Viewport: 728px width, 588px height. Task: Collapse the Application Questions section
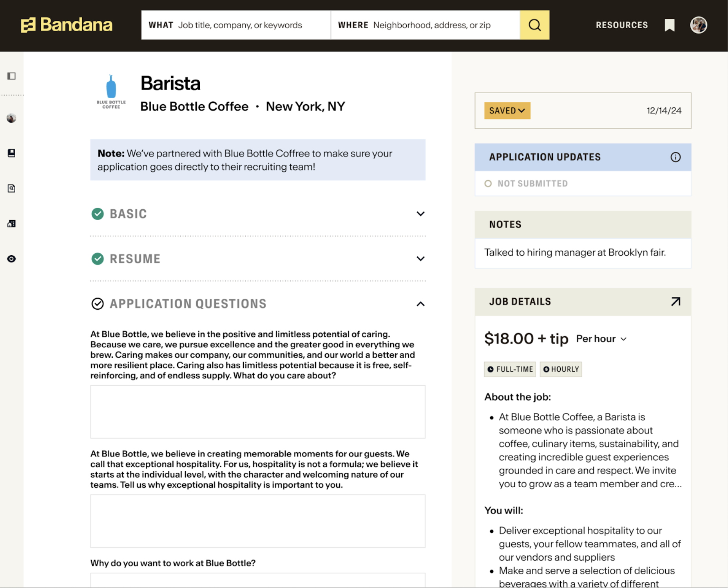(x=420, y=304)
